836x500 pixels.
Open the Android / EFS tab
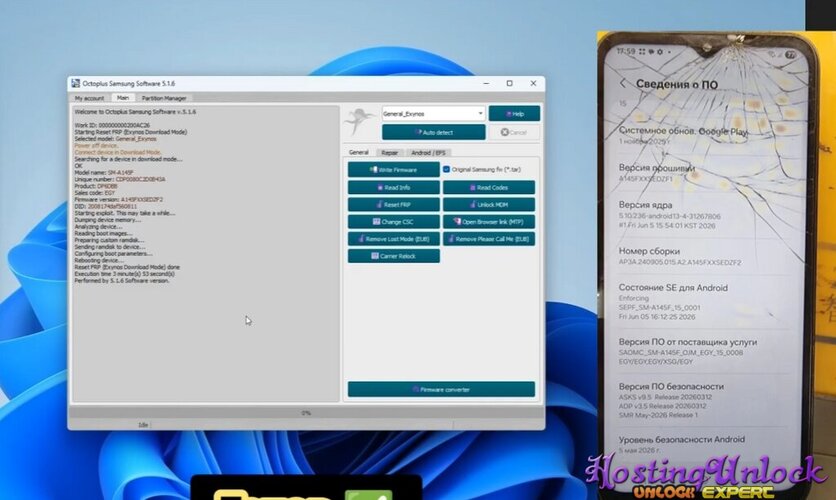pos(428,152)
